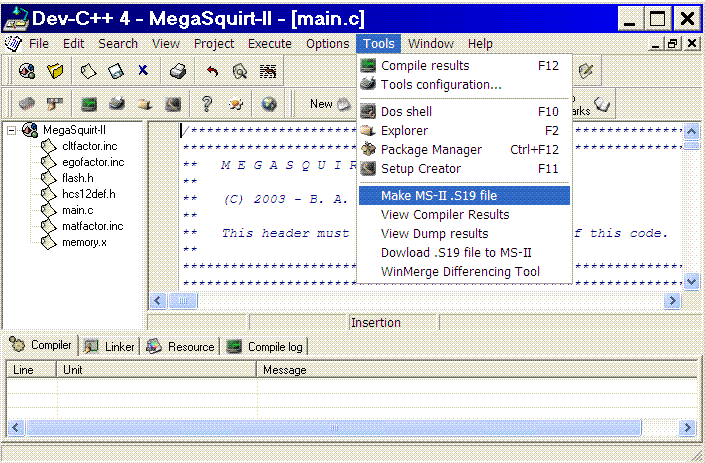Viewport: 705px width, 463px height.
Task: Open help with the question mark icon
Action: click(207, 104)
